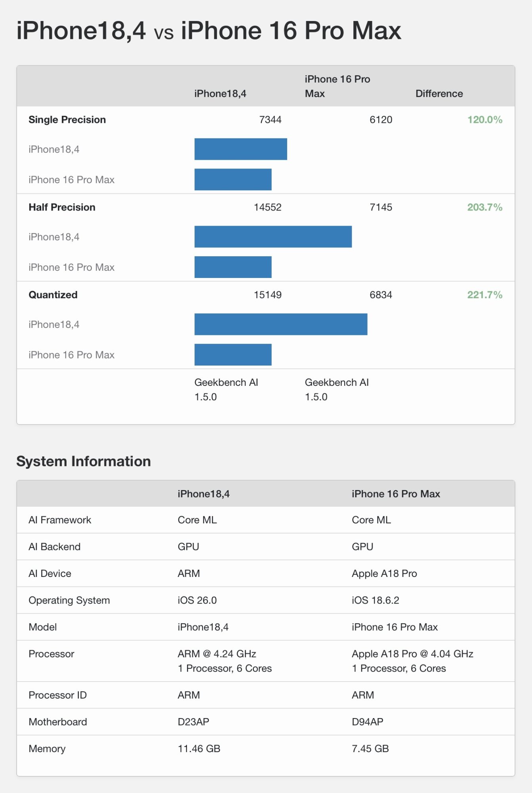Click the Difference column header
The width and height of the screenshot is (532, 793).
[439, 94]
